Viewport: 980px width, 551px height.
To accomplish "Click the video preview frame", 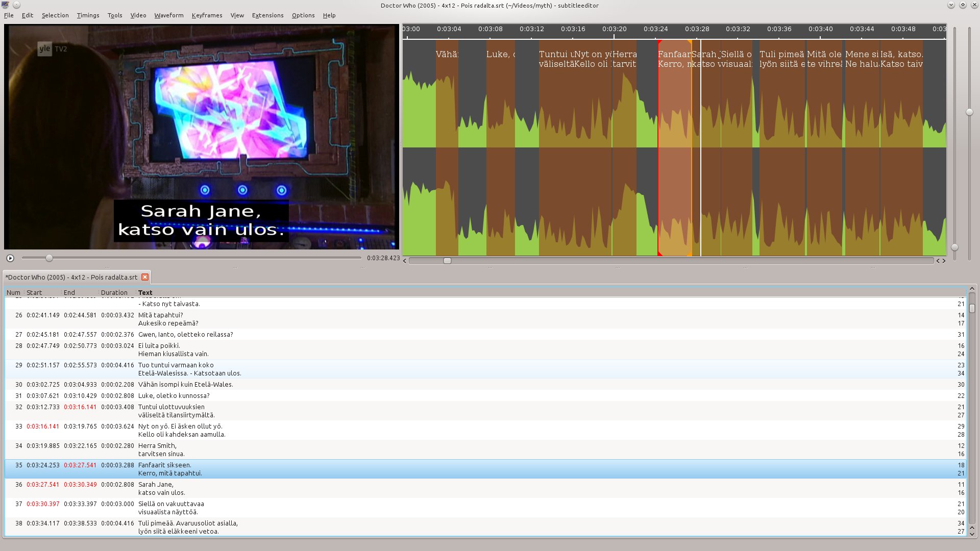I will [x=202, y=137].
